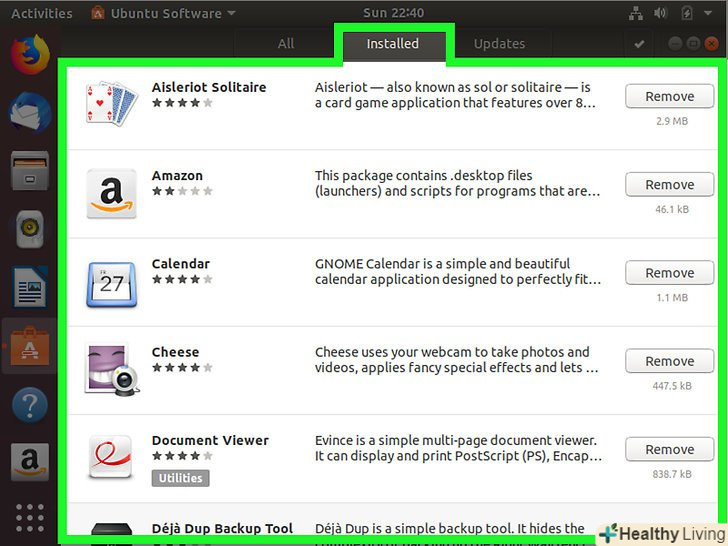Click the 838.7 kB size label

coord(672,474)
